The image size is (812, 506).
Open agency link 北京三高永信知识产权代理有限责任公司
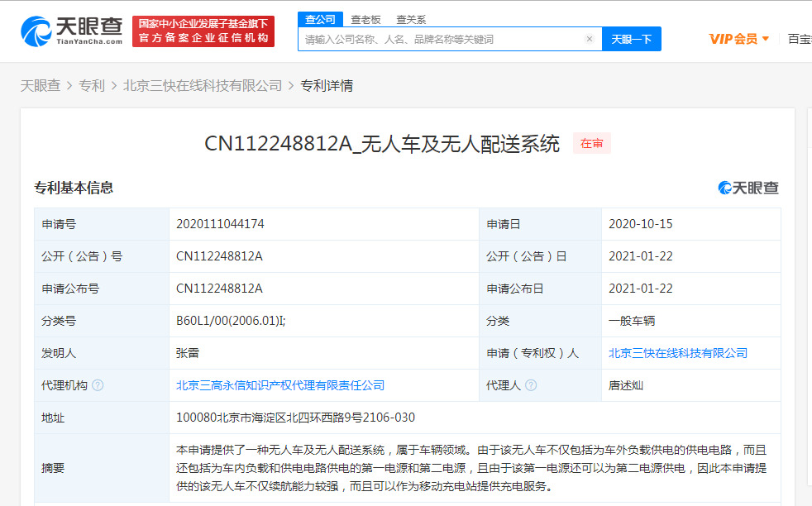tap(280, 385)
